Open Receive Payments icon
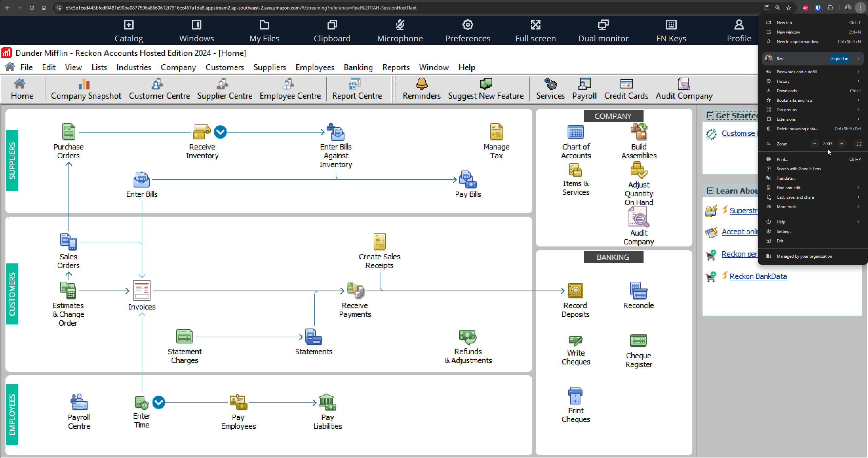This screenshot has height=458, width=868. [355, 291]
